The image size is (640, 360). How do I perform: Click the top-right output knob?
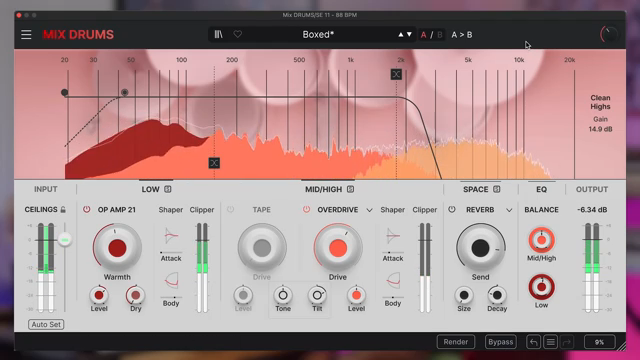(x=609, y=35)
